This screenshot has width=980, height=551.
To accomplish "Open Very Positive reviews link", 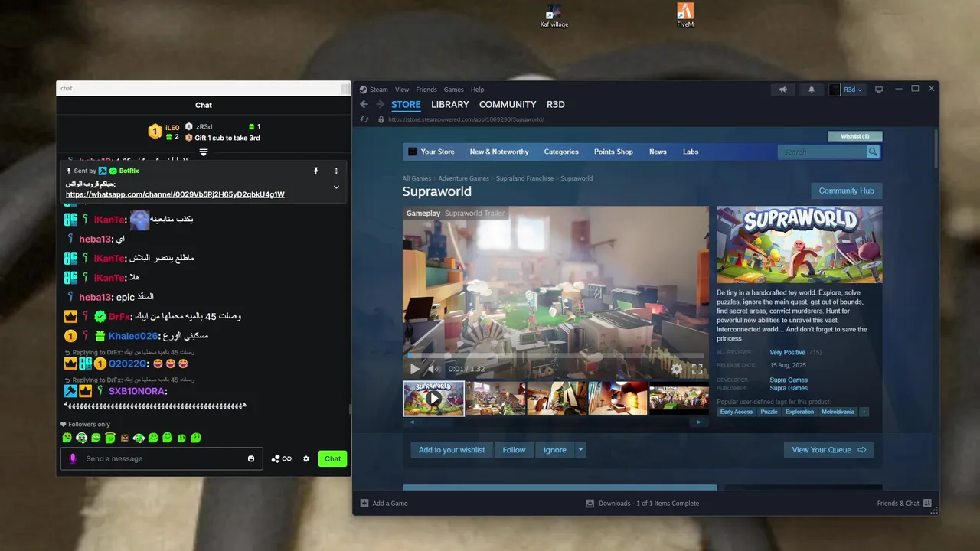I will click(x=787, y=353).
